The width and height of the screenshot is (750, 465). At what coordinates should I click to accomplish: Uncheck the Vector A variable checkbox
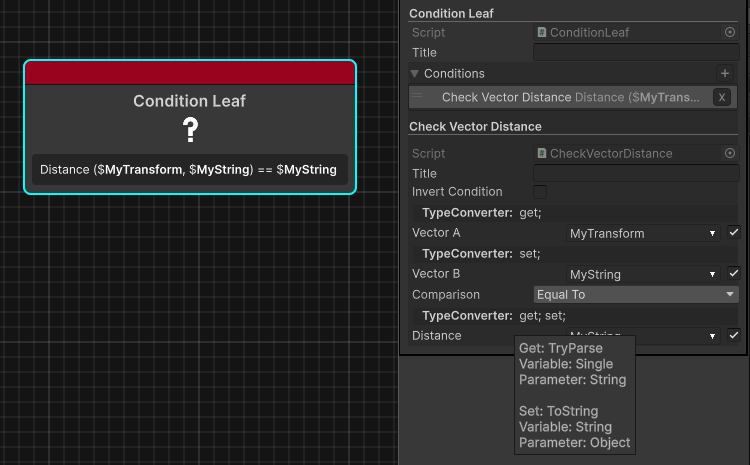[733, 233]
